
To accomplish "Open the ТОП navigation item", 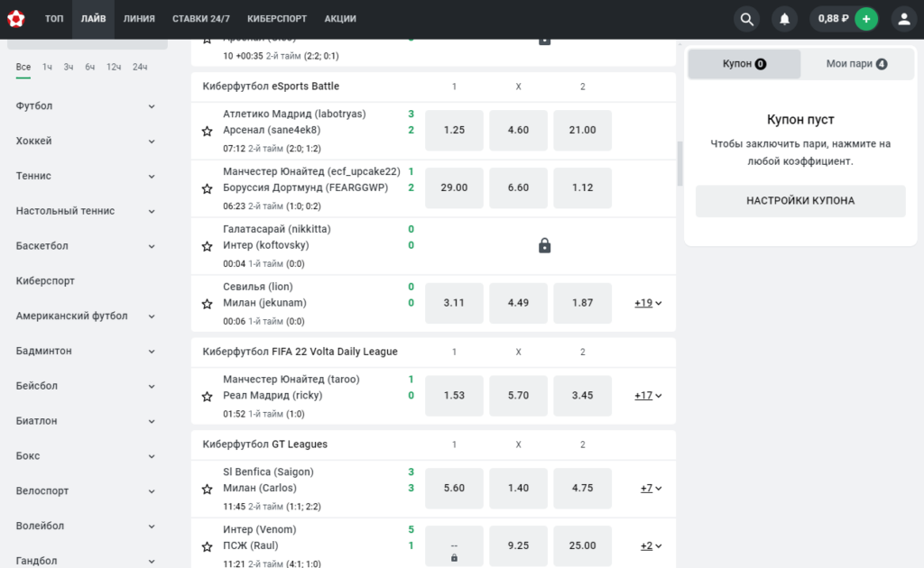I will click(x=54, y=19).
